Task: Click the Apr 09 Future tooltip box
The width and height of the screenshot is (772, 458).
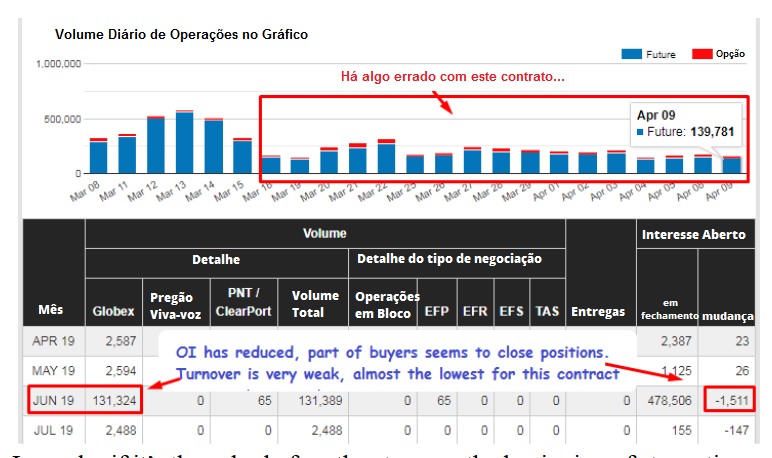Action: click(x=686, y=123)
